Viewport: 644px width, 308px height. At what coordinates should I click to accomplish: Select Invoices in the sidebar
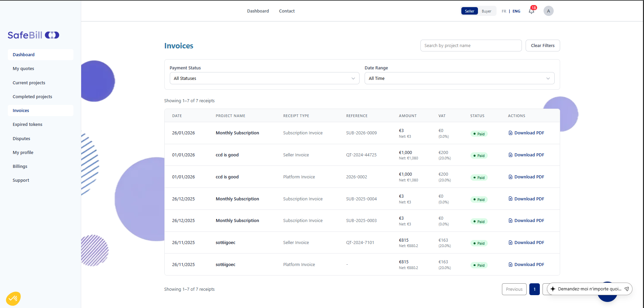[x=41, y=111]
